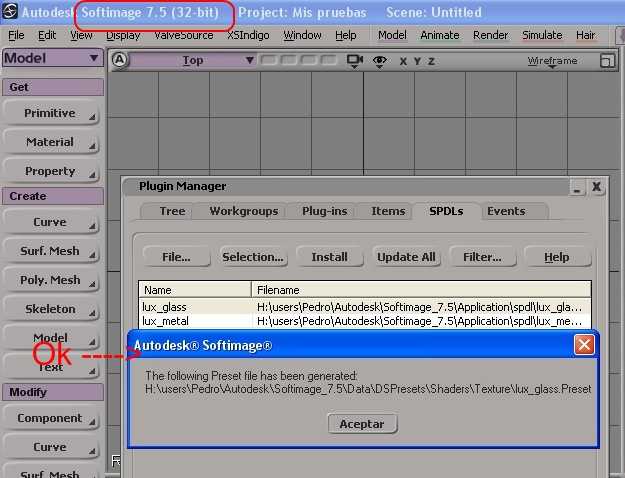Close the Autodesk Softimage message dialog
The image size is (625, 478).
point(584,345)
